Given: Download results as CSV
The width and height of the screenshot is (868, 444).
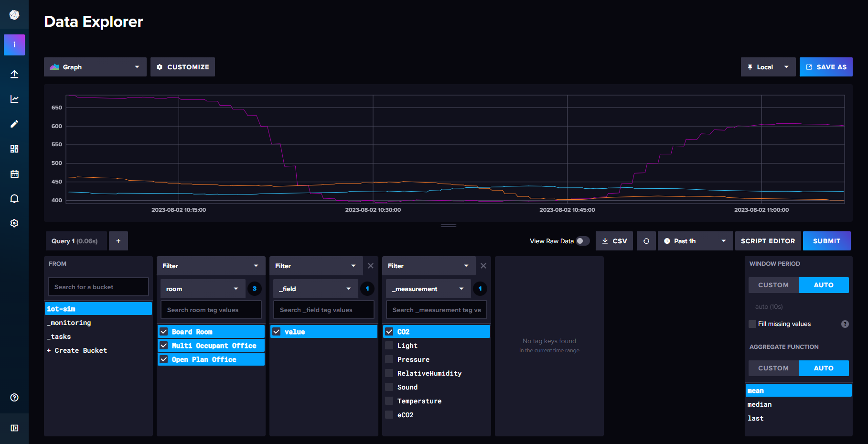Looking at the screenshot, I should [614, 241].
